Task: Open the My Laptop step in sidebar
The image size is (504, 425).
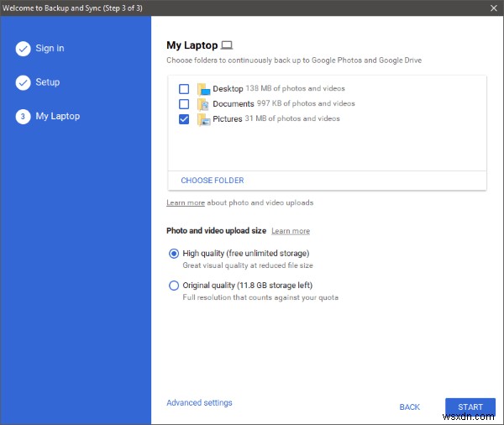Action: coord(57,116)
